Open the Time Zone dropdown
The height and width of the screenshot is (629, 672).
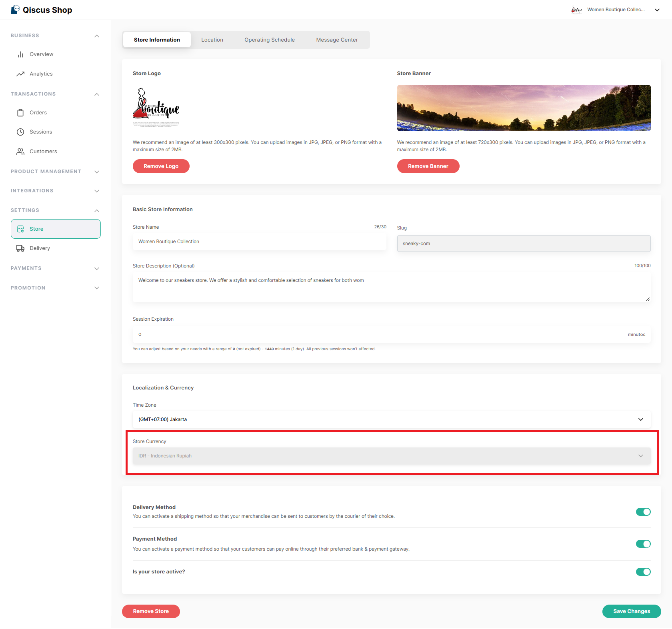391,419
